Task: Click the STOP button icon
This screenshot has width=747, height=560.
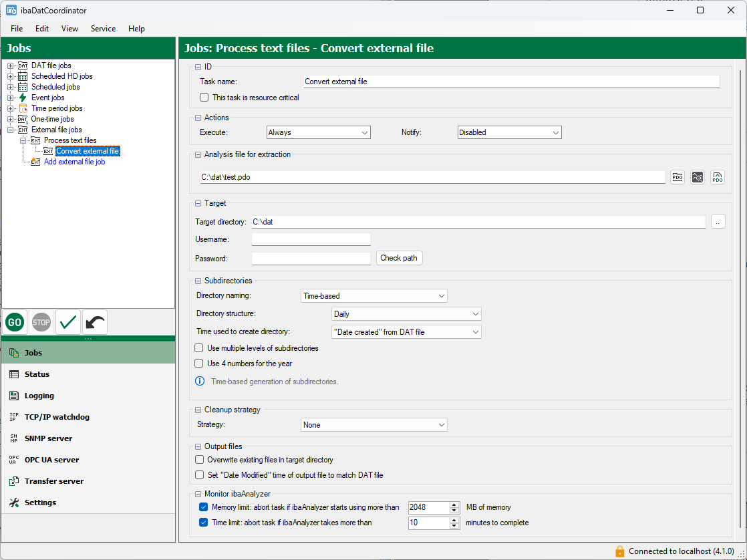Action: [x=41, y=323]
